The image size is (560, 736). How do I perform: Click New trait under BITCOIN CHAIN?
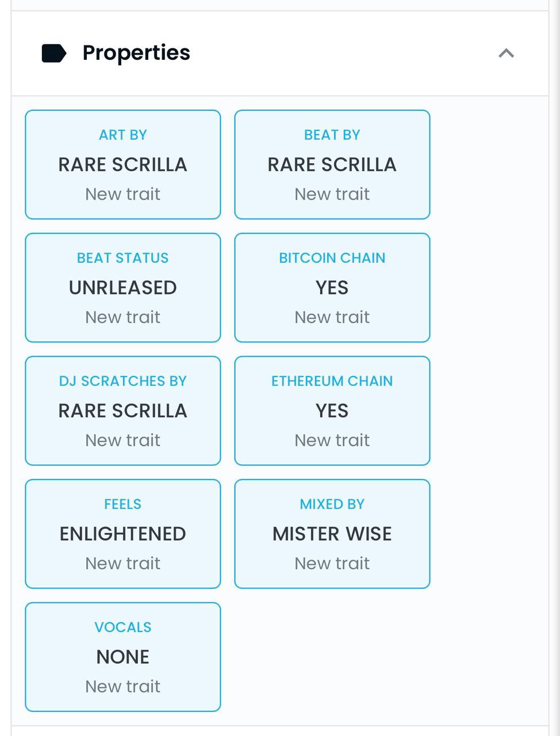332,317
